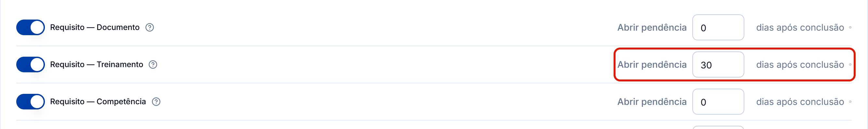Focus the Competência days field showing 0
Viewport: 868px width, 129px height.
click(x=718, y=102)
